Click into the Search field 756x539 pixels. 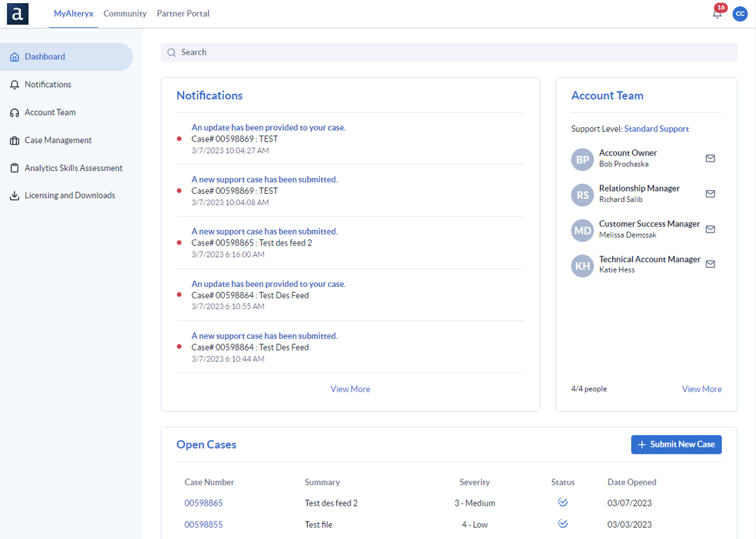pyautogui.click(x=449, y=52)
